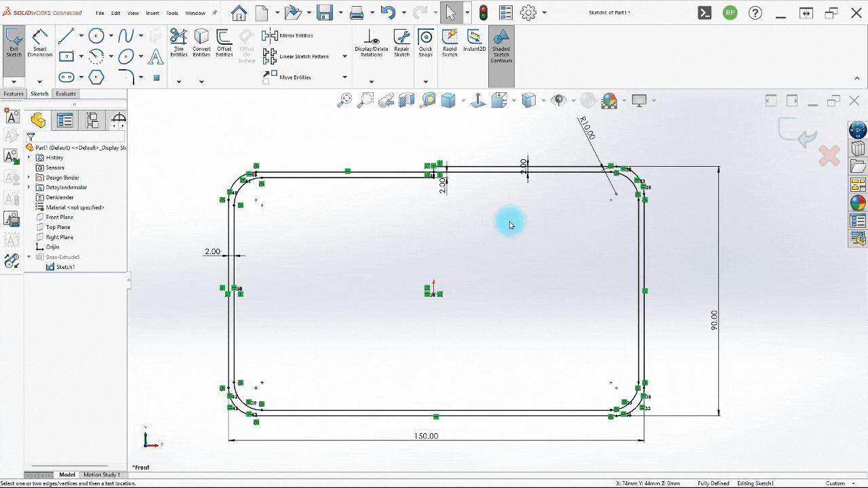
Task: Toggle the Quick Snaps option
Action: click(425, 42)
